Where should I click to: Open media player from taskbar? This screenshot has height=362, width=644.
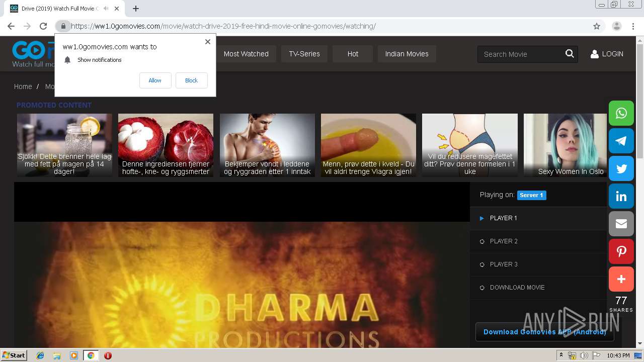coord(74,355)
